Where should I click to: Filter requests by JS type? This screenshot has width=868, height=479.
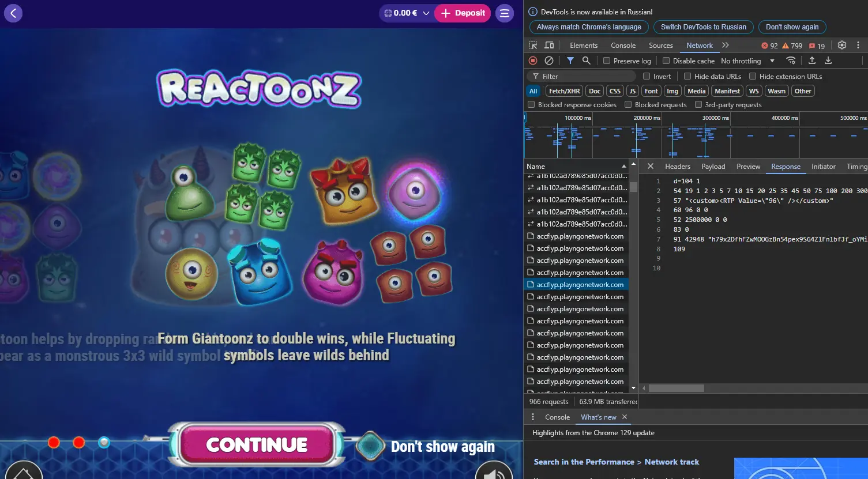pyautogui.click(x=633, y=91)
